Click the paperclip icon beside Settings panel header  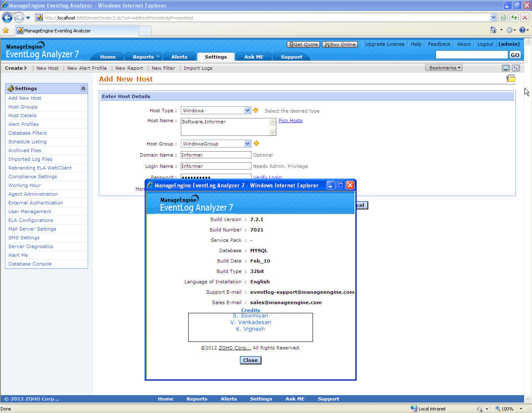click(10, 88)
